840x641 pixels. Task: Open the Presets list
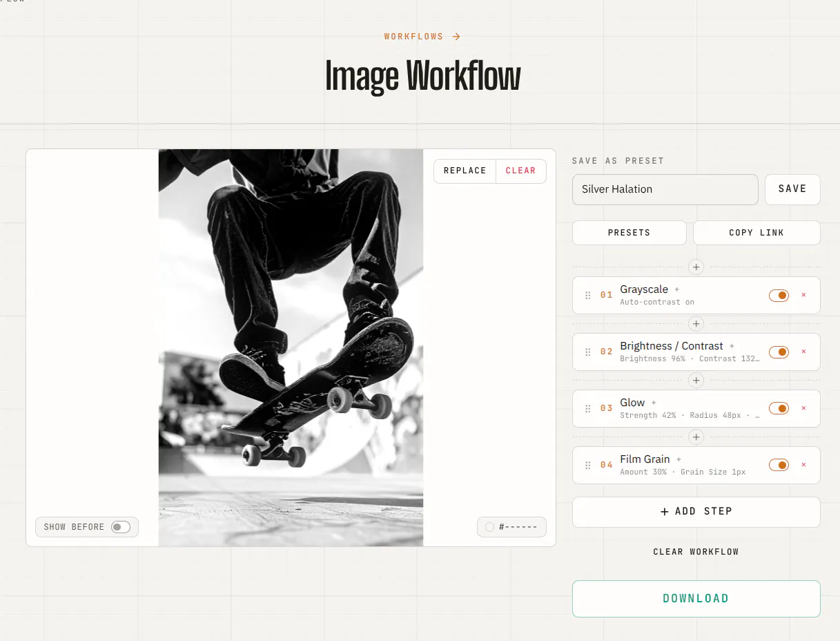629,233
